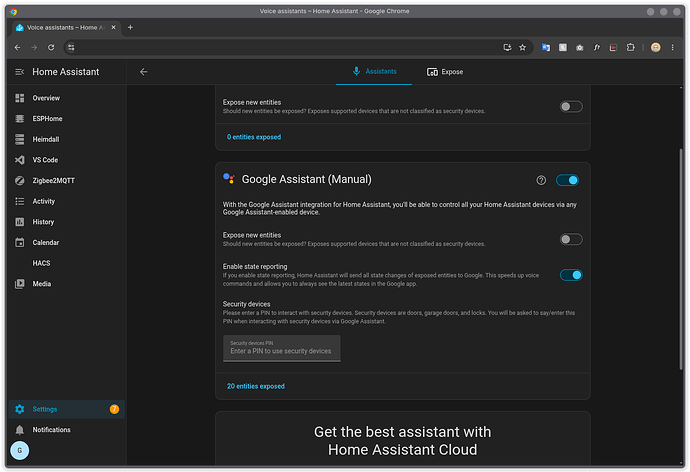Viewport: 690px width, 472px height.
Task: Click the Enable state reporting label
Action: click(255, 267)
